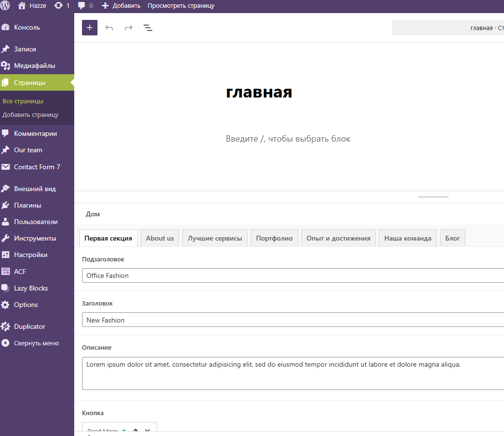504x436 pixels.
Task: Click the Options gear icon
Action: 5,305
